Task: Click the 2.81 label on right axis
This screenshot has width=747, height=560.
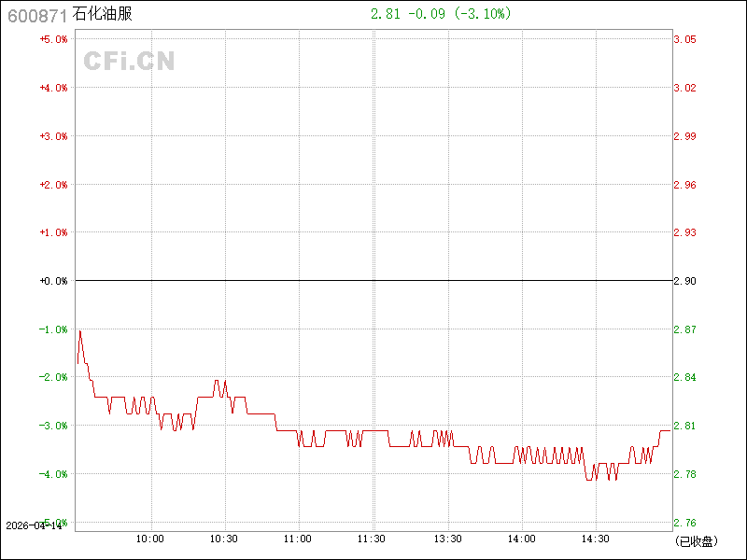Action: [684, 426]
